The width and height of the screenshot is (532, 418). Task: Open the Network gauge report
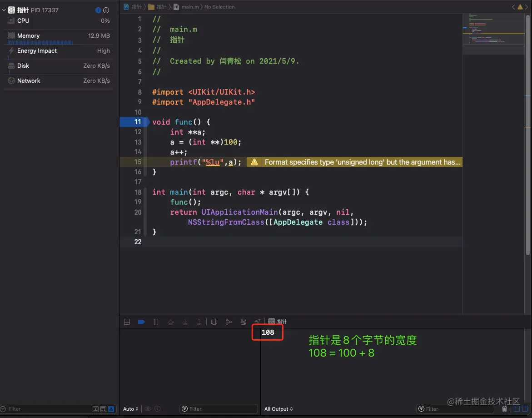(58, 81)
